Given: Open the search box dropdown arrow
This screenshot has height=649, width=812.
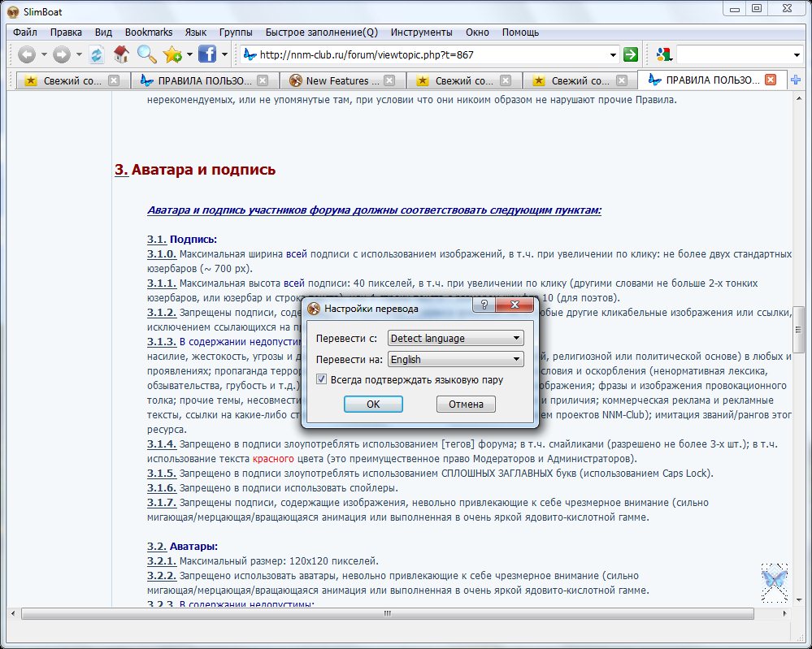Looking at the screenshot, I should (x=797, y=54).
